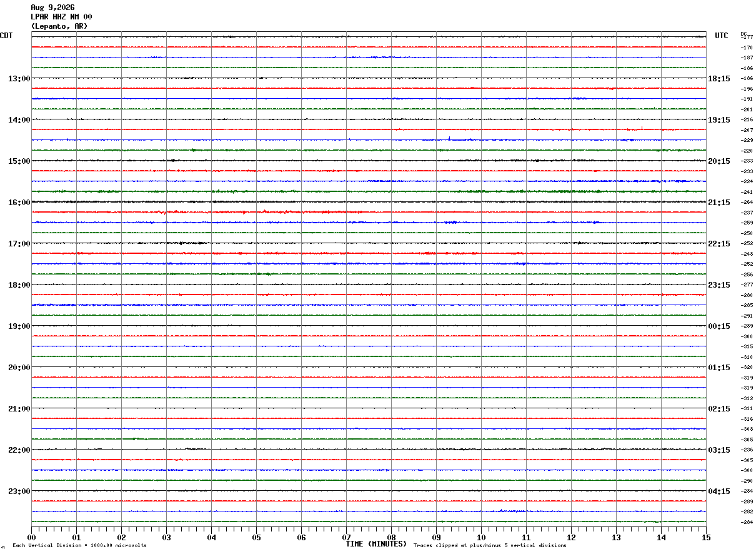Viewport: 756px width, 554px height.
Task: Select the 16:00 CDT row label
Action: point(19,203)
